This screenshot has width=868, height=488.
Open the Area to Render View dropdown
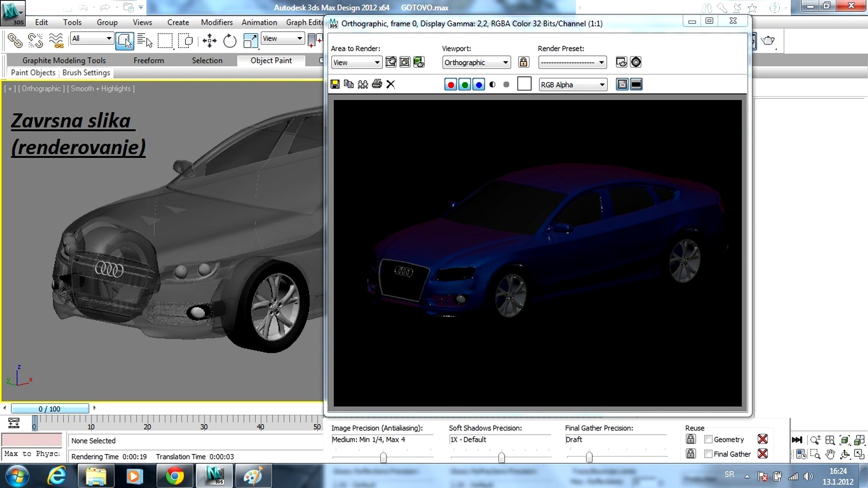click(x=357, y=62)
